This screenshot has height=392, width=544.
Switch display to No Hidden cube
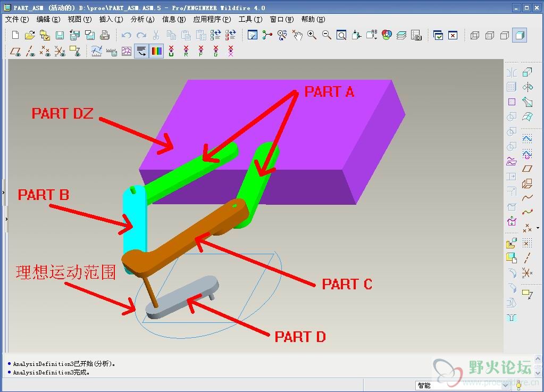[505, 35]
